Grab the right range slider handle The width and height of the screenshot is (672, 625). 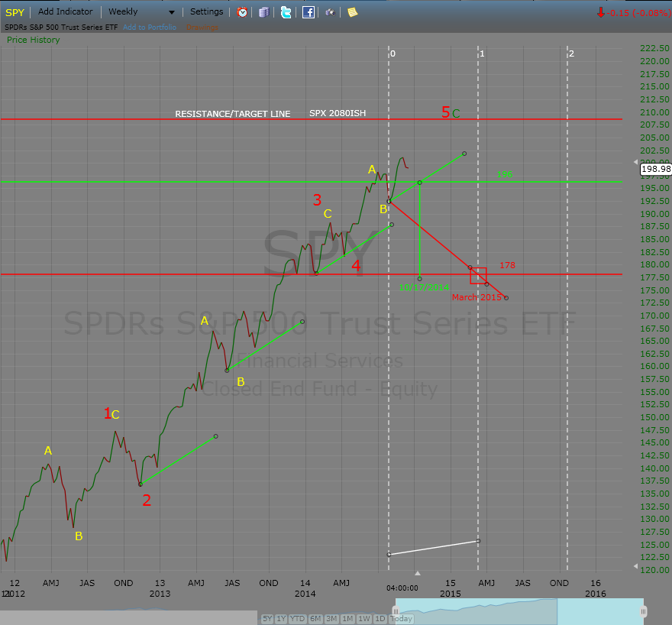[643, 611]
